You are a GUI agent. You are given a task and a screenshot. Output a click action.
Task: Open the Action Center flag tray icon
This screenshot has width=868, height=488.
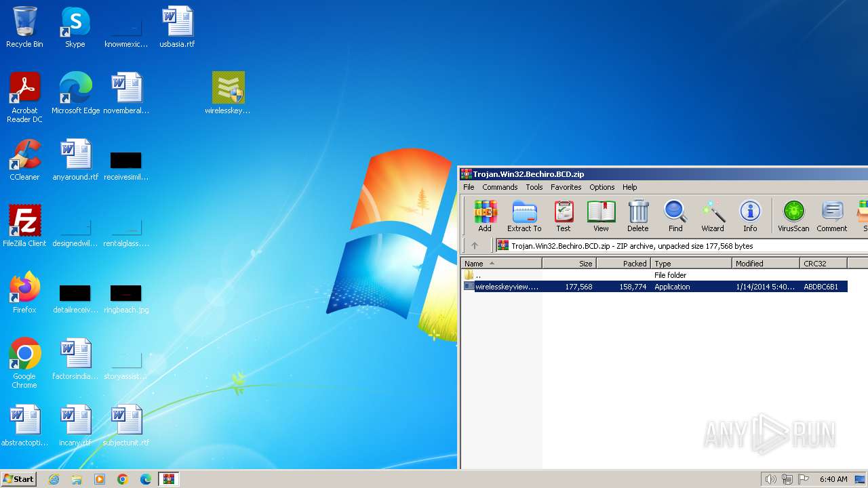click(x=804, y=479)
